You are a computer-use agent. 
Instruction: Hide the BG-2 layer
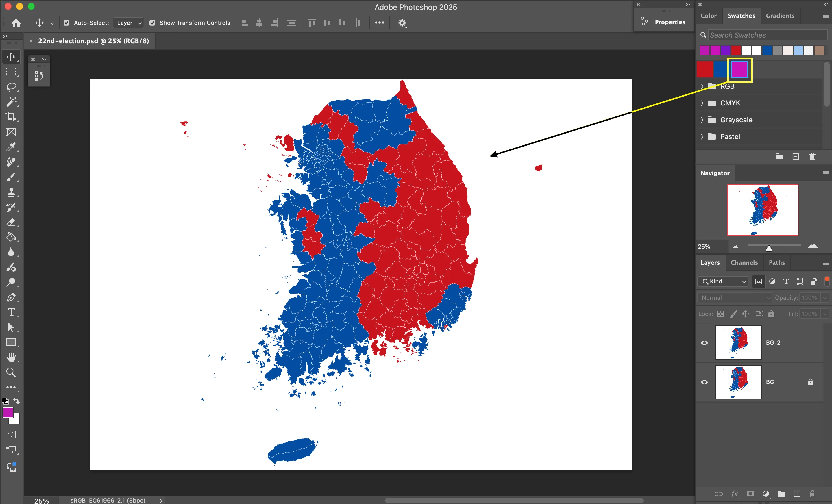coord(704,343)
